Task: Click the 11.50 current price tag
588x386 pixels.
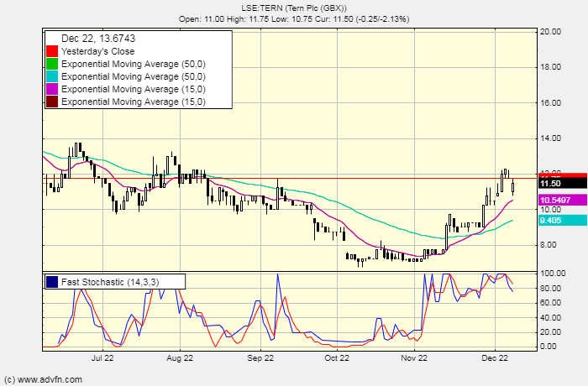Action: 563,183
